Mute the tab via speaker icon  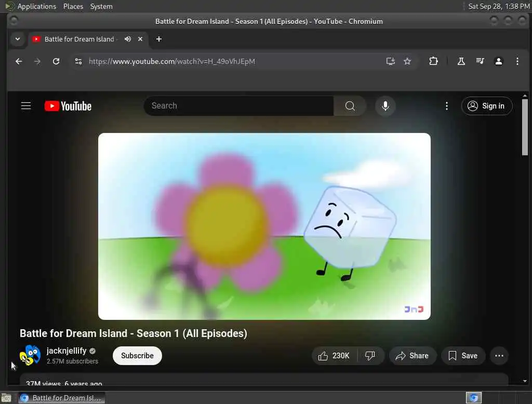click(x=128, y=39)
